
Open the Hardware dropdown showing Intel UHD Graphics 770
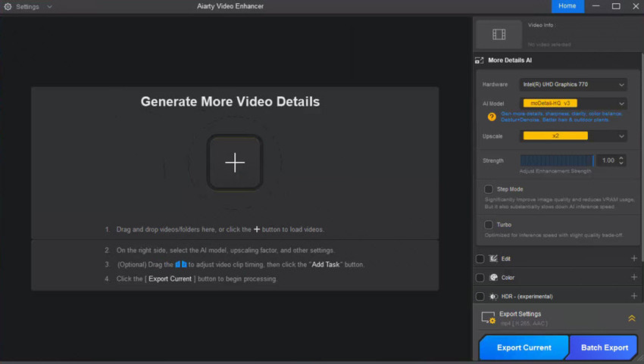tap(573, 85)
